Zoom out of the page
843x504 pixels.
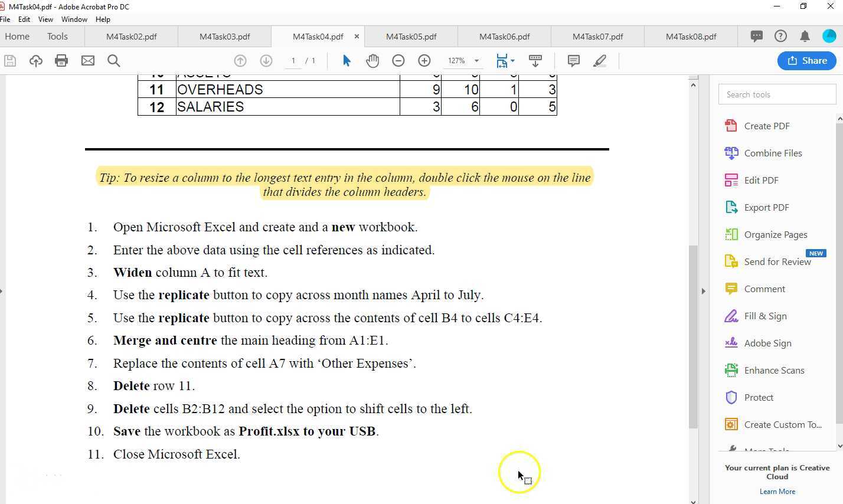coord(398,60)
